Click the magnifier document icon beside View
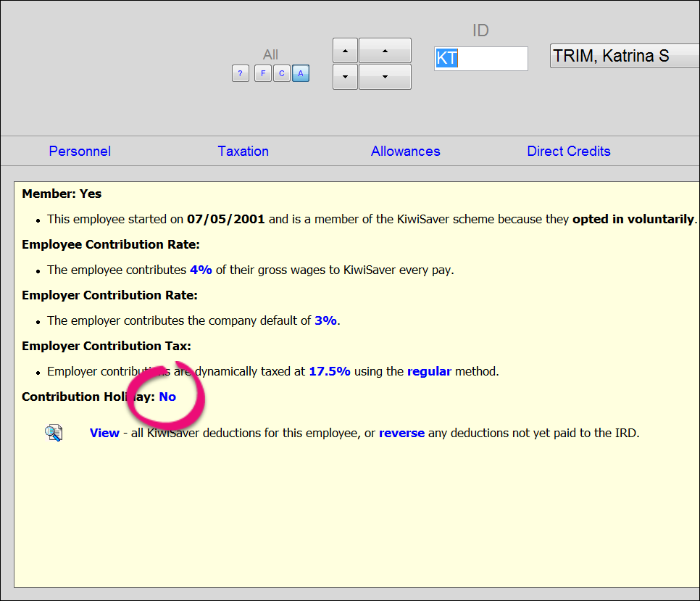Screen dimensions: 700x601 (54, 433)
